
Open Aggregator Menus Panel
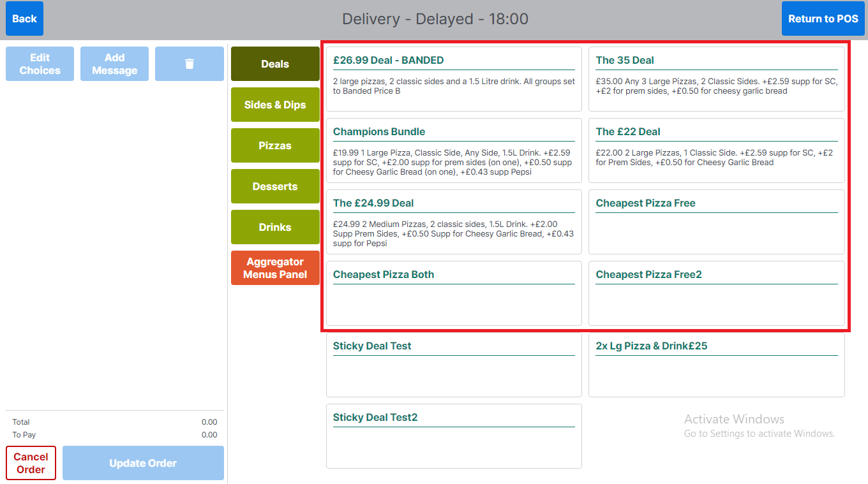coord(275,268)
